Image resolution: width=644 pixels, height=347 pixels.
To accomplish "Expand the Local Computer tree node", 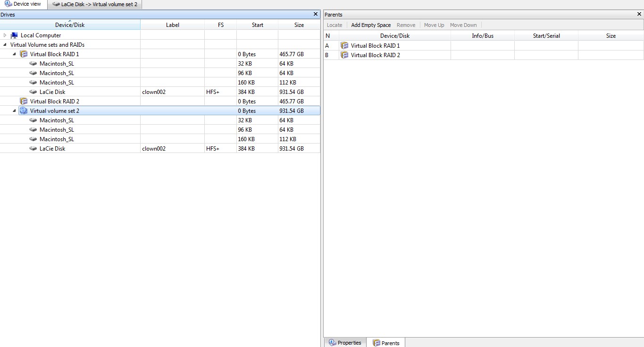I will tap(5, 35).
